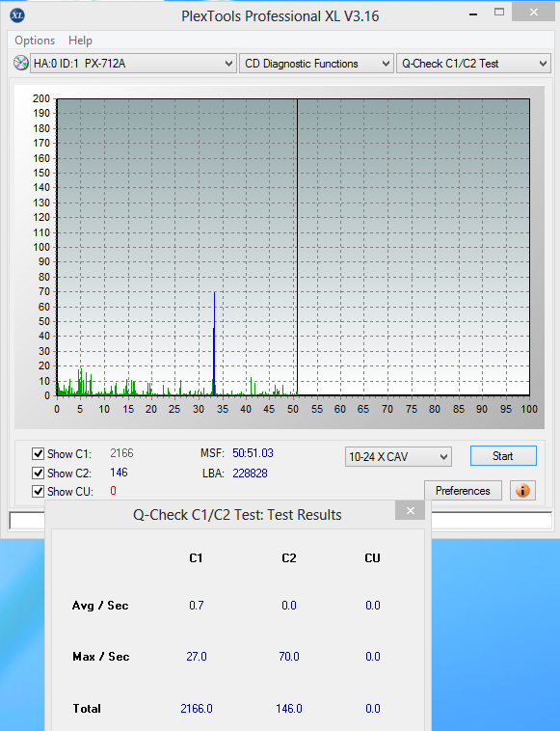This screenshot has height=731, width=560.
Task: Open the 10-24 X CAV speed dropdown
Action: 398,456
